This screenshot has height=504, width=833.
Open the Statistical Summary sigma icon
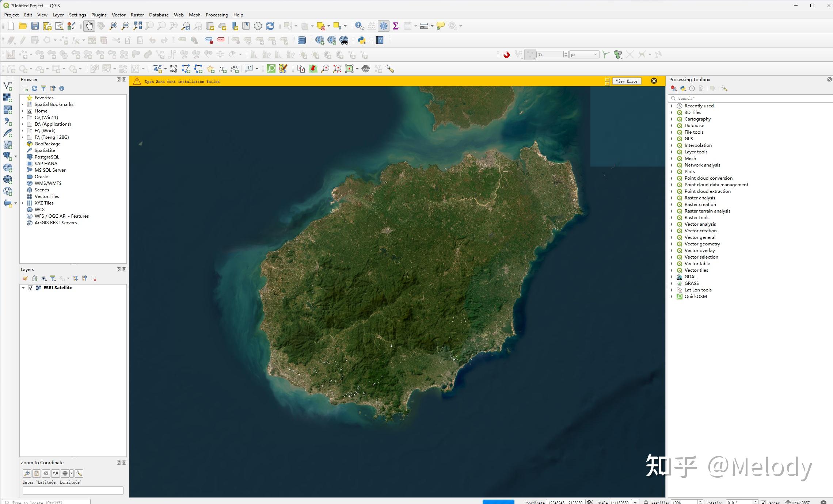[396, 26]
